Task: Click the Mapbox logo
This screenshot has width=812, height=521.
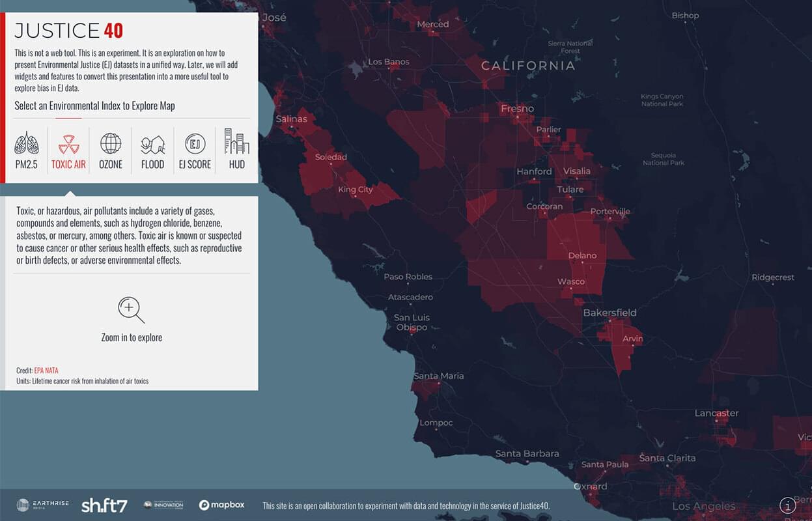Action: point(221,505)
